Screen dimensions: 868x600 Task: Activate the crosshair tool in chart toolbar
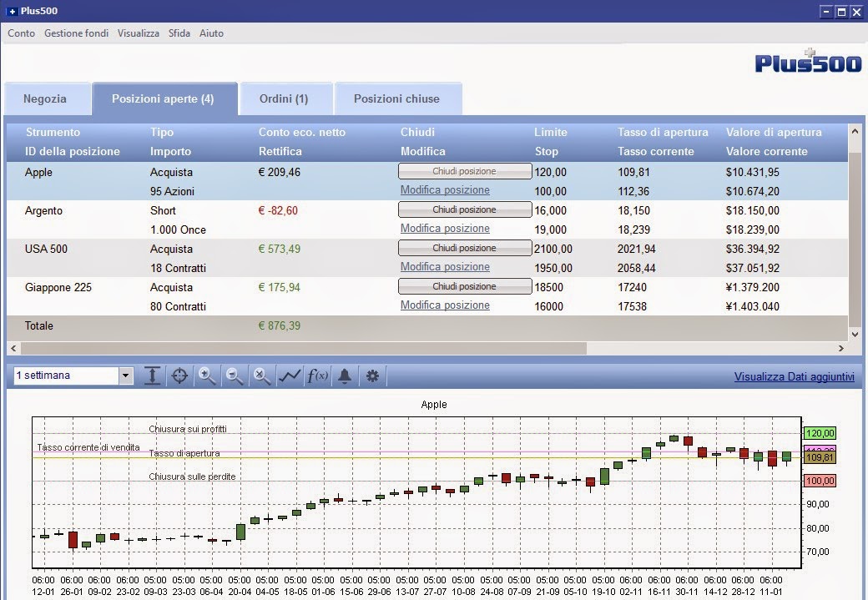[179, 376]
